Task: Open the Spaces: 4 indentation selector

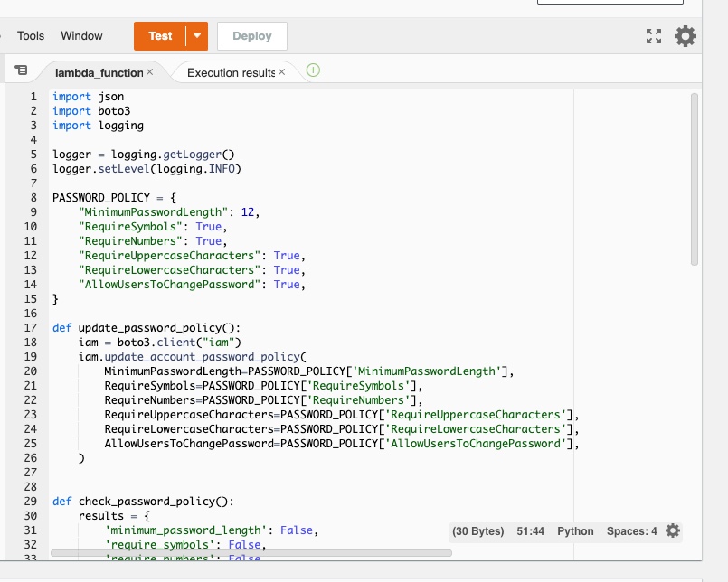Action: pyautogui.click(x=631, y=530)
